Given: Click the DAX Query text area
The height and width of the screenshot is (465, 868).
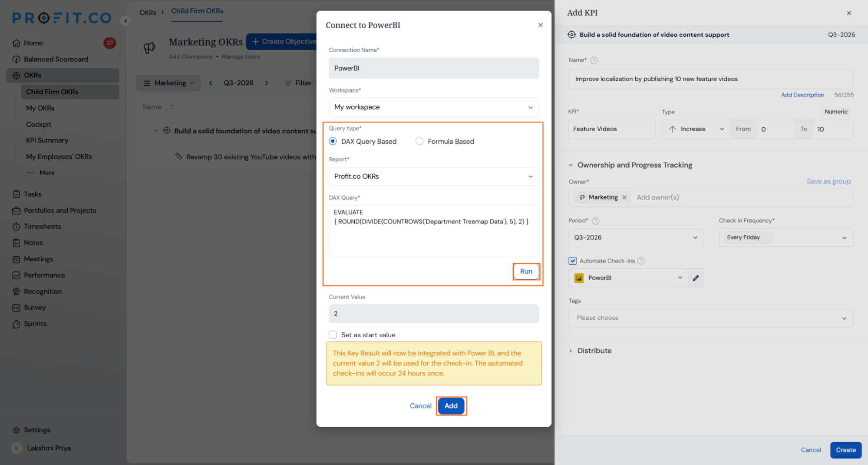Looking at the screenshot, I should click(x=434, y=231).
